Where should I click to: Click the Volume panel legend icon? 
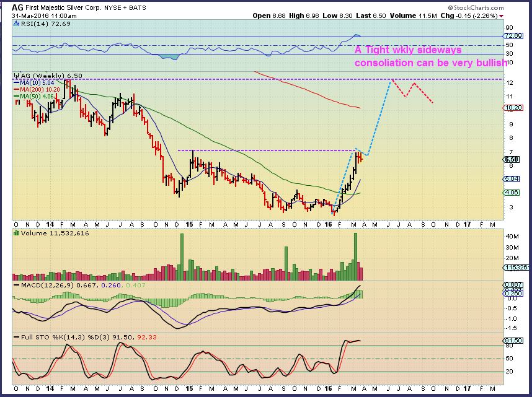pos(16,233)
